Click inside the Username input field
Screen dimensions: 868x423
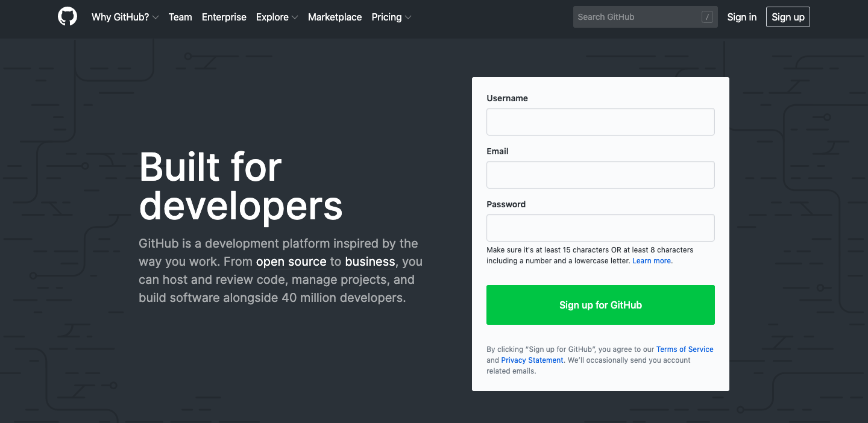tap(600, 121)
